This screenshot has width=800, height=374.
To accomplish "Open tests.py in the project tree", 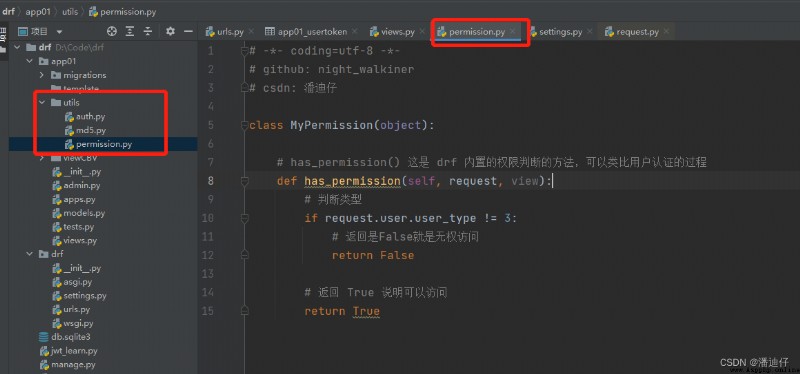I will (x=73, y=227).
